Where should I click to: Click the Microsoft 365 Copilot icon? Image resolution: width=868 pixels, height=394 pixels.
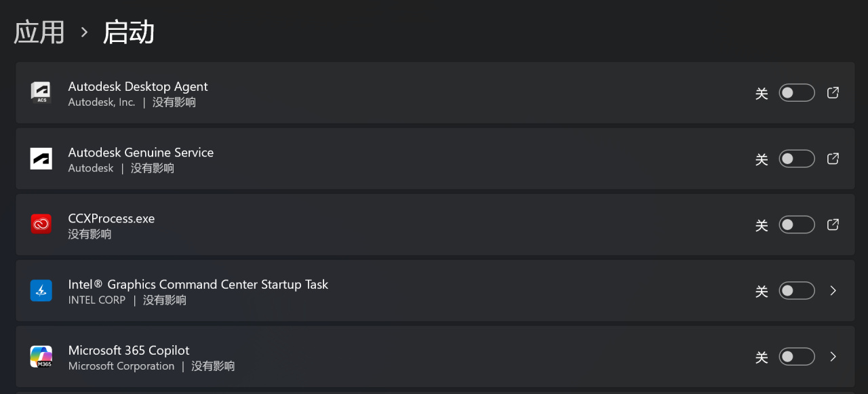(41, 357)
